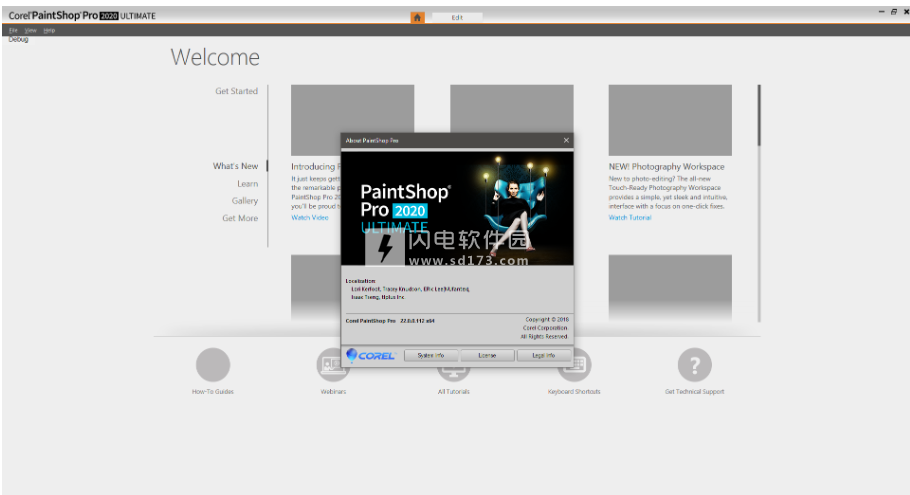Click the NEW! Photography Workspace heading
The width and height of the screenshot is (910, 495).
[x=666, y=167]
